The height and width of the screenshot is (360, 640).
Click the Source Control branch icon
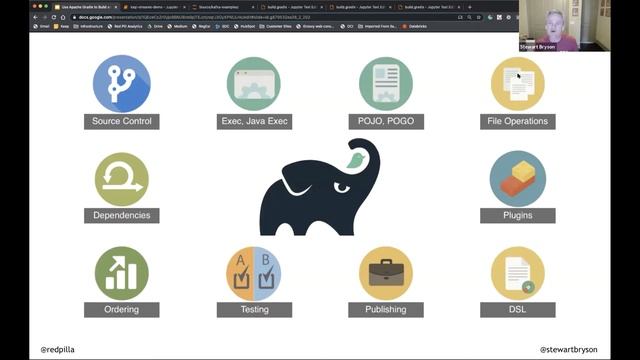coord(122,84)
